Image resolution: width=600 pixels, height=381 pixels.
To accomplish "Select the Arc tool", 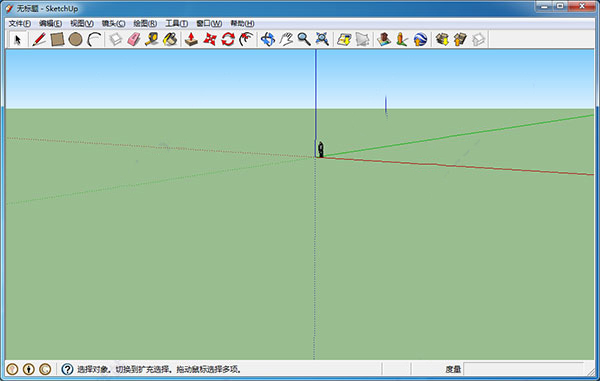I will pyautogui.click(x=94, y=39).
